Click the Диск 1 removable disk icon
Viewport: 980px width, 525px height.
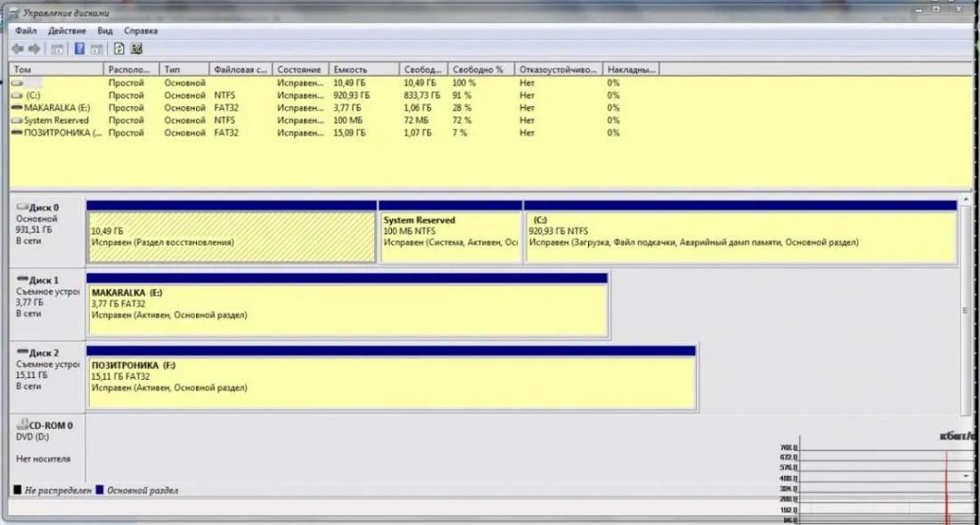pyautogui.click(x=22, y=278)
